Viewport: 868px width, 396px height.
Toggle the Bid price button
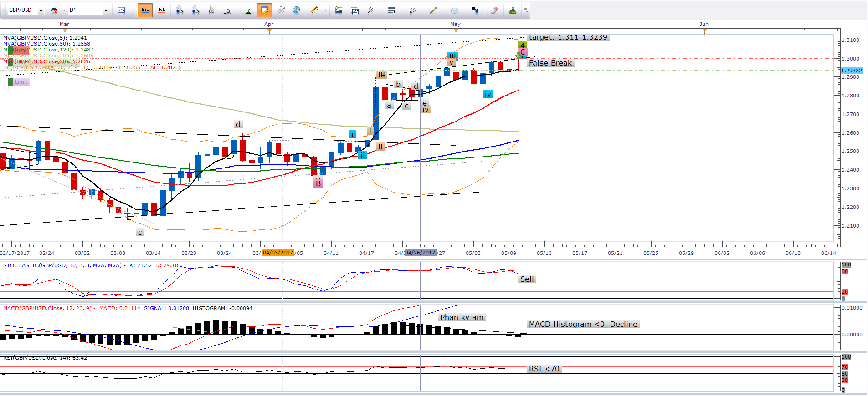[x=145, y=10]
